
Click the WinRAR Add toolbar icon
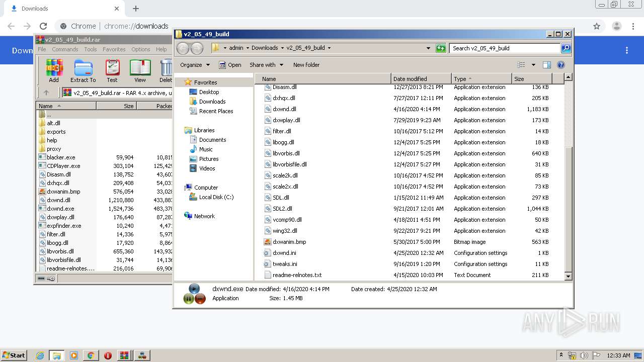point(54,71)
